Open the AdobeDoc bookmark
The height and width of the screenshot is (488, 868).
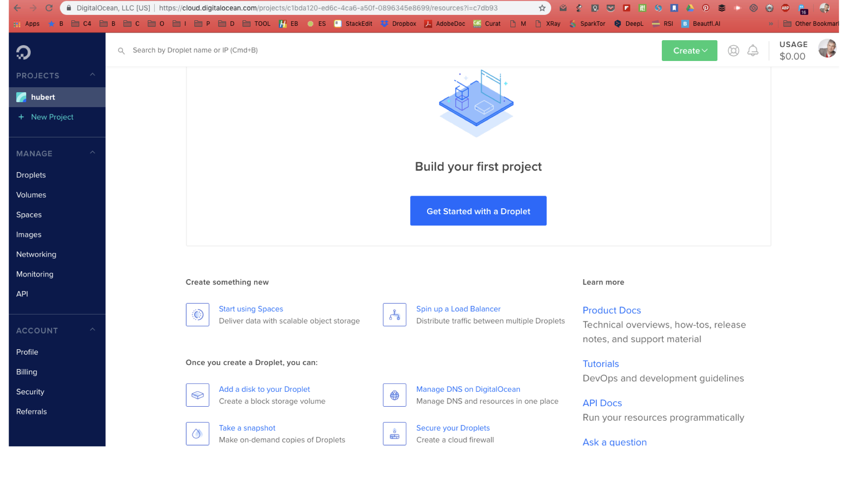click(x=444, y=23)
